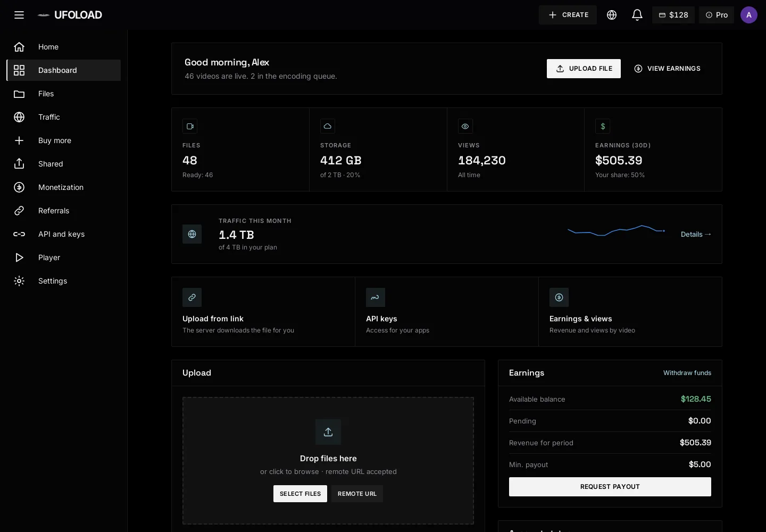Viewport: 766px width, 532px height.
Task: Open notifications bell
Action: click(x=637, y=15)
